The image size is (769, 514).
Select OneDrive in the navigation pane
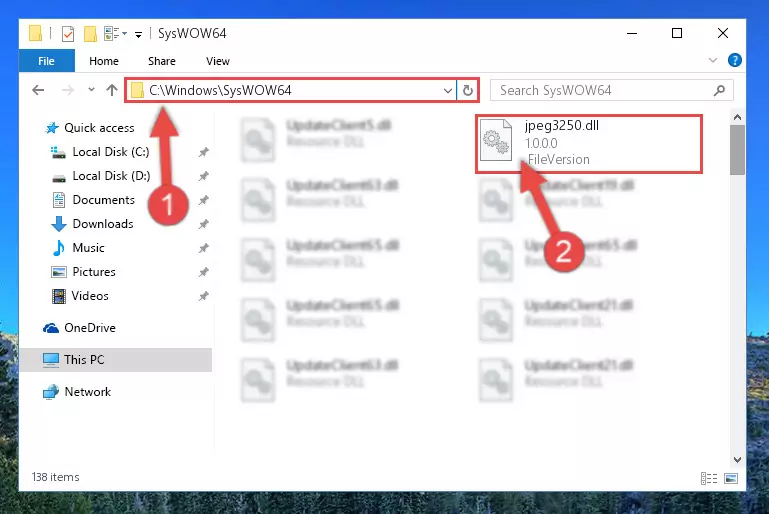pyautogui.click(x=90, y=328)
